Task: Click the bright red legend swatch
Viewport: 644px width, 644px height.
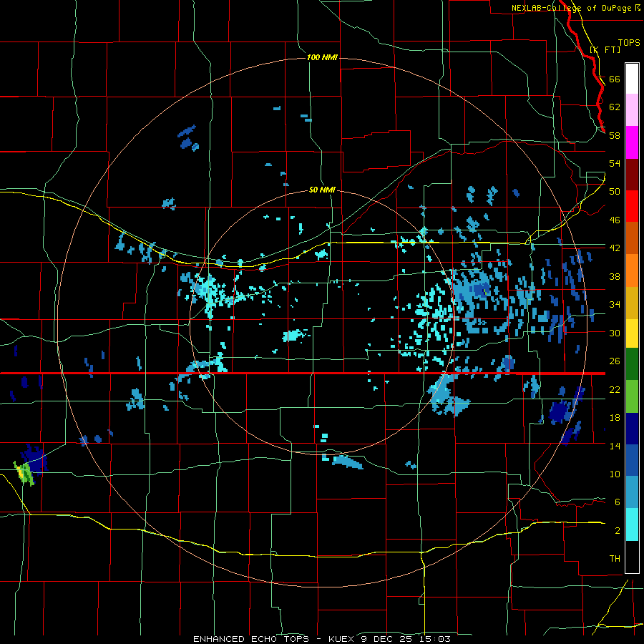Action: coord(632,206)
